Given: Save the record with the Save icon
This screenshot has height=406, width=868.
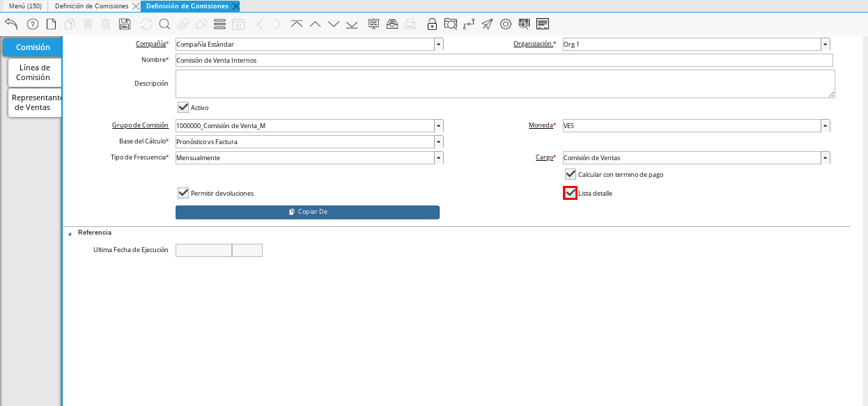Looking at the screenshot, I should (x=125, y=23).
